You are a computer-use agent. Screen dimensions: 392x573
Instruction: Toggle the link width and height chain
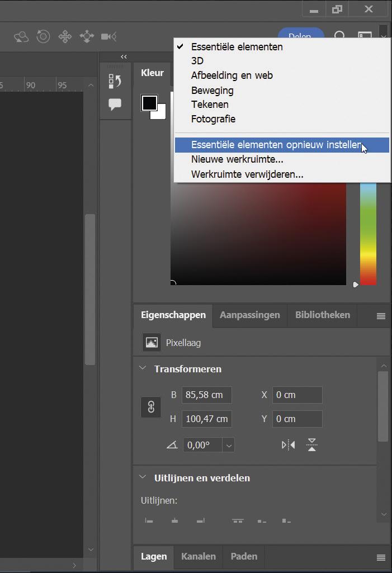click(151, 407)
